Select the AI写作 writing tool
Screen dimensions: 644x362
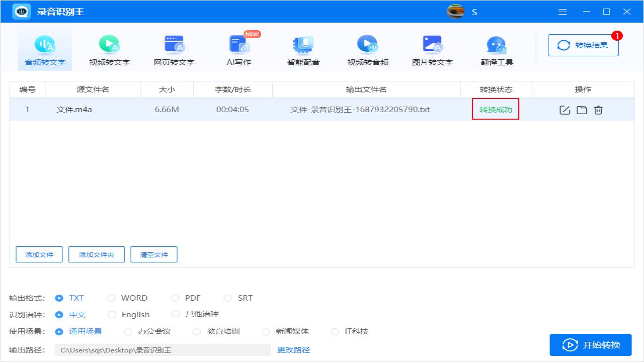[x=238, y=48]
